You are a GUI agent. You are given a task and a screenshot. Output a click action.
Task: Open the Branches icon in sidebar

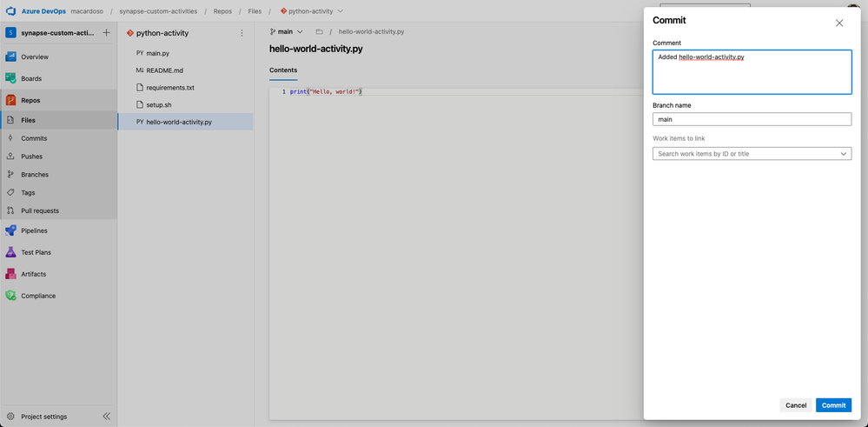pos(10,175)
